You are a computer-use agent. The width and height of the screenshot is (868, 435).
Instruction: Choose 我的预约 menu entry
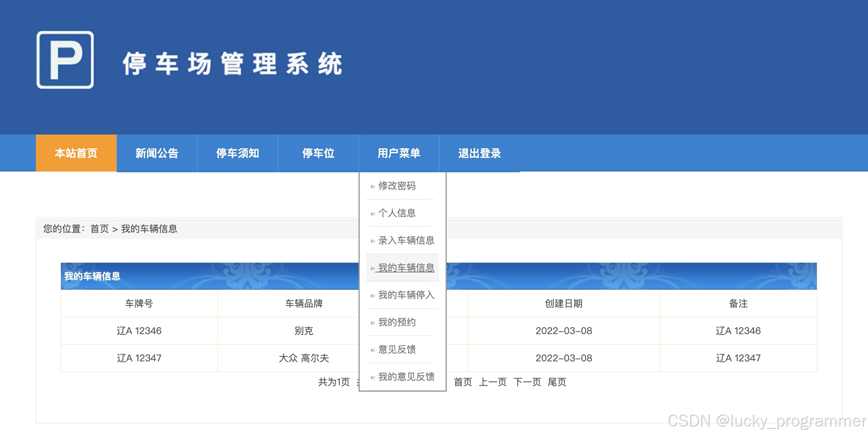tap(397, 322)
